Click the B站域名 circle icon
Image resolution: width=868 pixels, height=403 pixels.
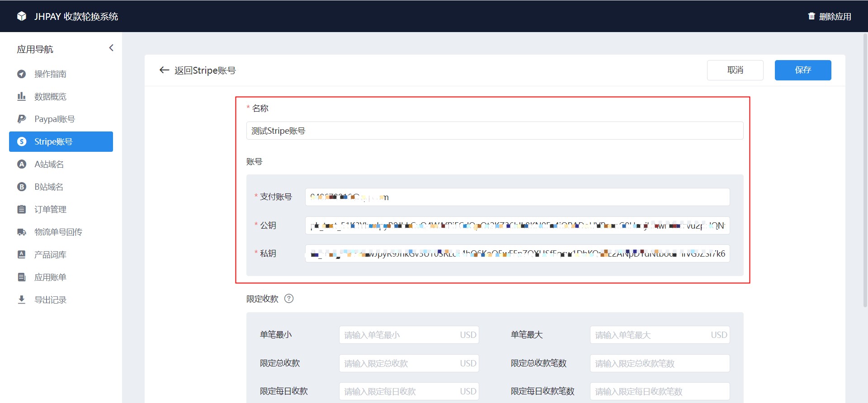point(21,187)
